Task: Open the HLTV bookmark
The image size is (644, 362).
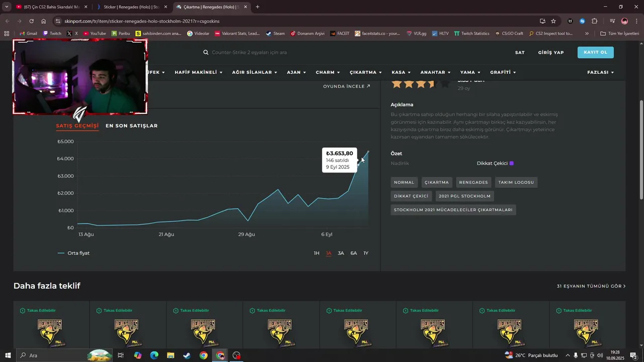Action: click(x=440, y=33)
